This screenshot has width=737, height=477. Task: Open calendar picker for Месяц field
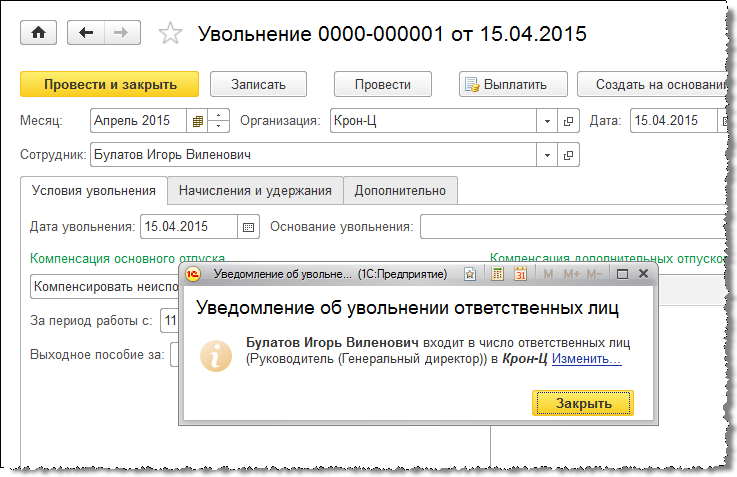pos(198,121)
